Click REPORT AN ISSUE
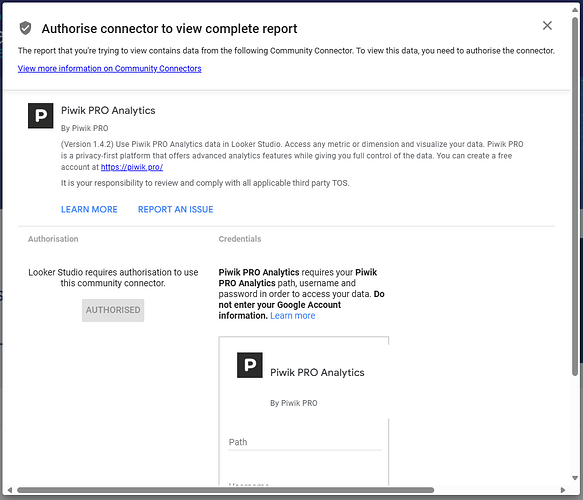Screen dimensions: 583x500 175,209
